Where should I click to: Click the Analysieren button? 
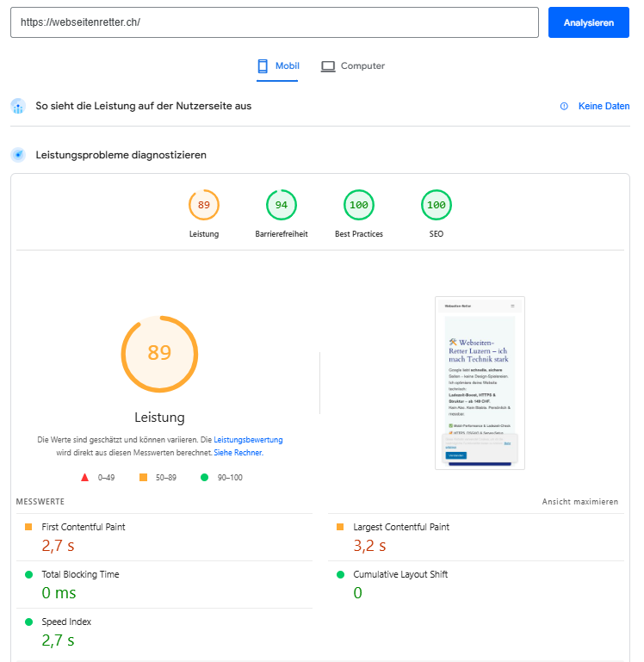point(589,22)
